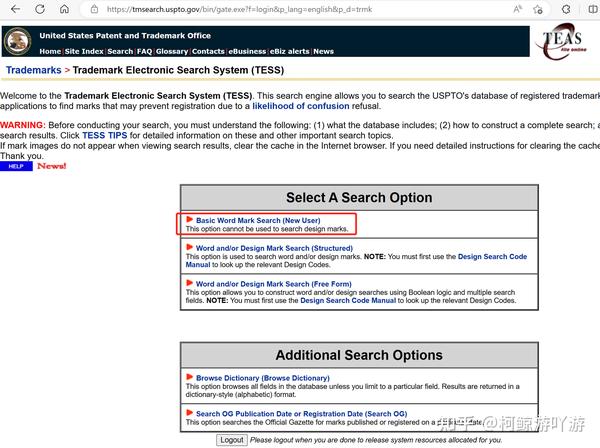
Task: Open Design Search Code Manual link in Free Form description
Action: pos(348,300)
